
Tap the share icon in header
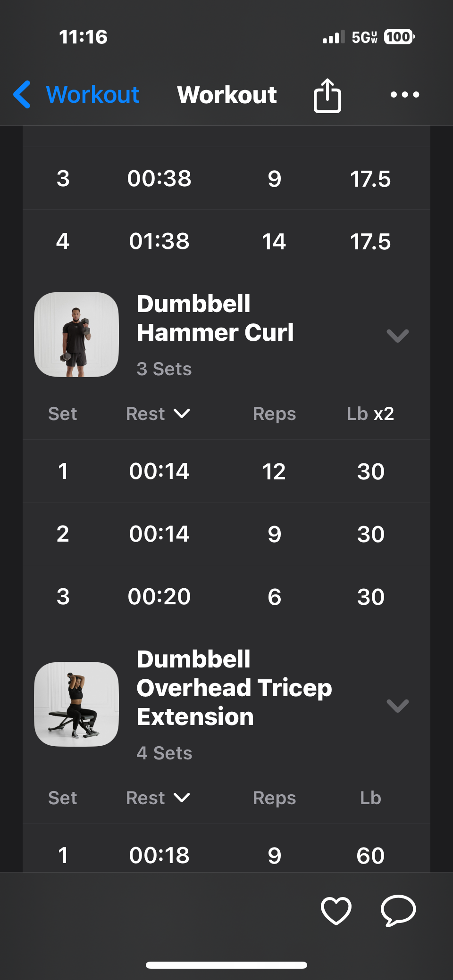point(327,95)
